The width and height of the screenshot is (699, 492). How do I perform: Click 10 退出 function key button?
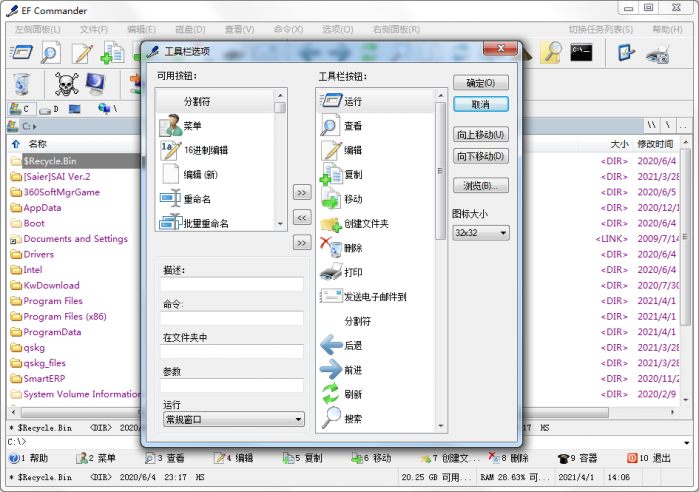point(649,458)
